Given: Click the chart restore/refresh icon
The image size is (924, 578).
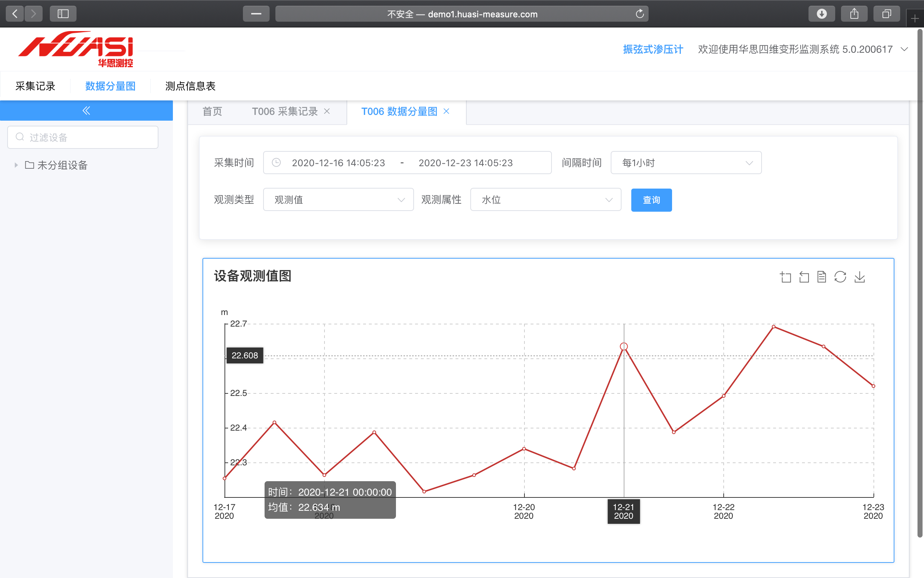Looking at the screenshot, I should [840, 277].
